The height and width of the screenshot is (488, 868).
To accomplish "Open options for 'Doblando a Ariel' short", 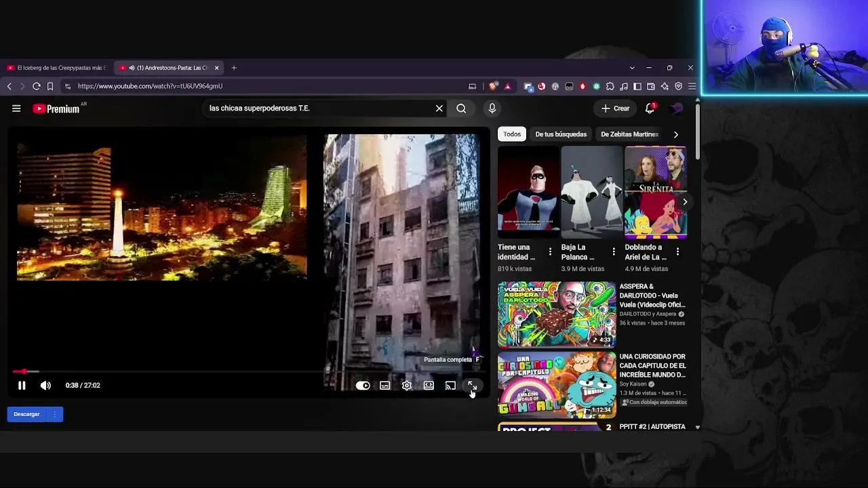I will pos(677,252).
